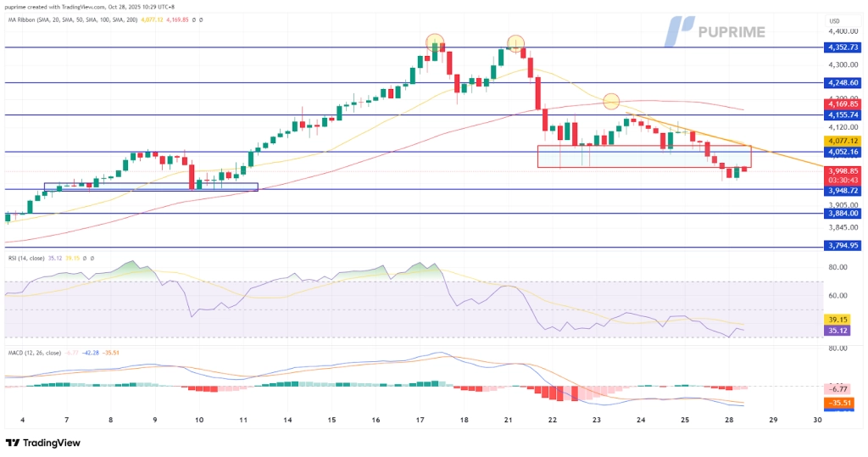Select the 4,352.73 resistance price label
This screenshot has width=868, height=457.
[843, 47]
